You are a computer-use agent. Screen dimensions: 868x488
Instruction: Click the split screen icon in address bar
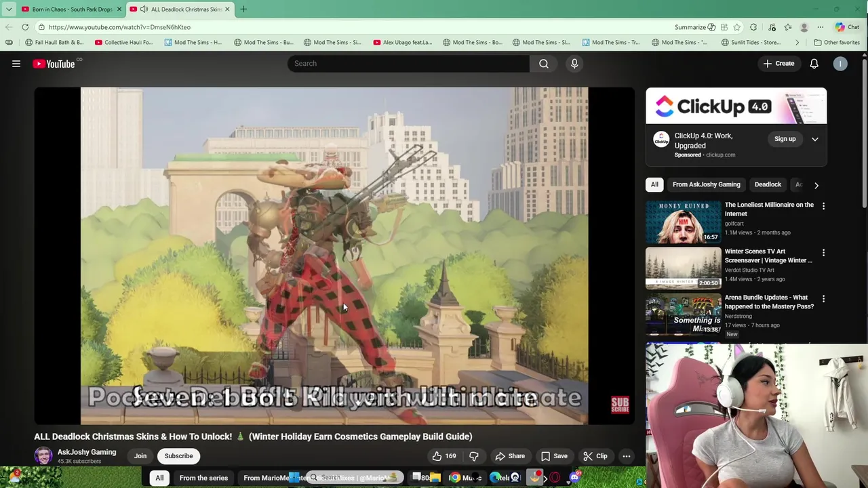pyautogui.click(x=724, y=27)
